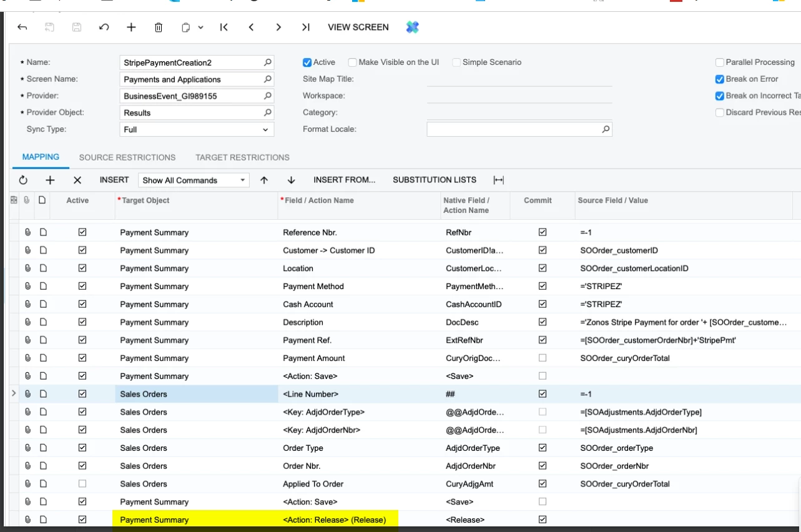The height and width of the screenshot is (532, 801).
Task: Check Active box for Applied To Order row
Action: 82,484
